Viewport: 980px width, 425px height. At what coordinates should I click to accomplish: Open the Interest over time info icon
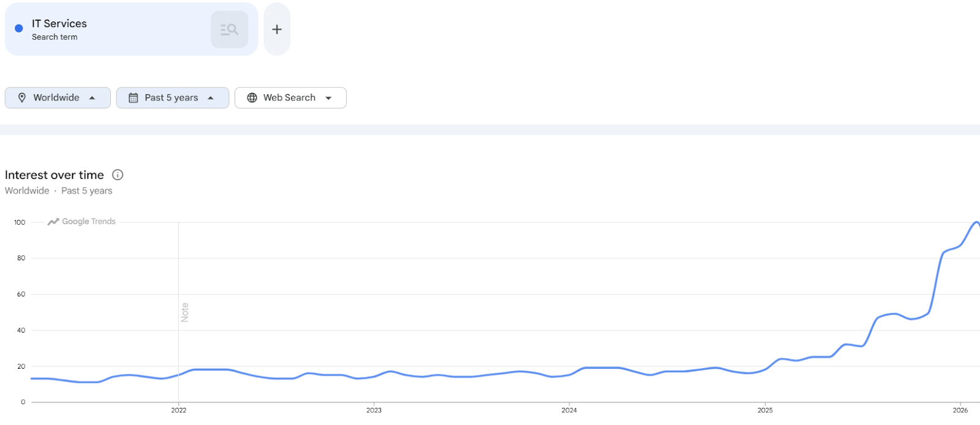coord(118,175)
